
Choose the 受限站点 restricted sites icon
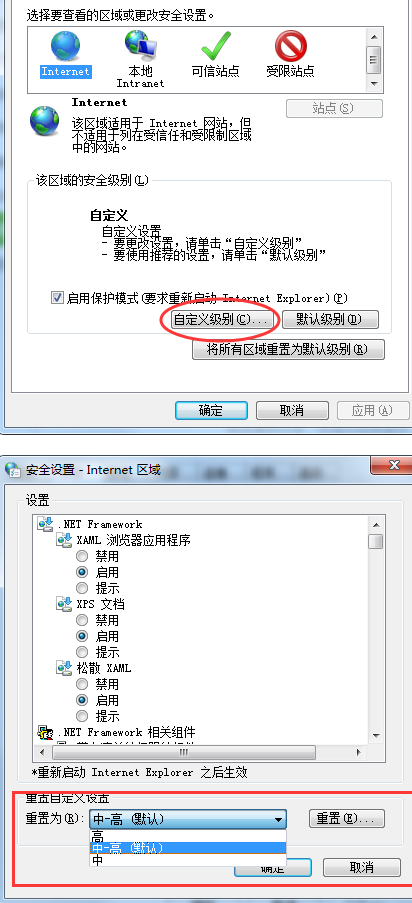pyautogui.click(x=290, y=46)
